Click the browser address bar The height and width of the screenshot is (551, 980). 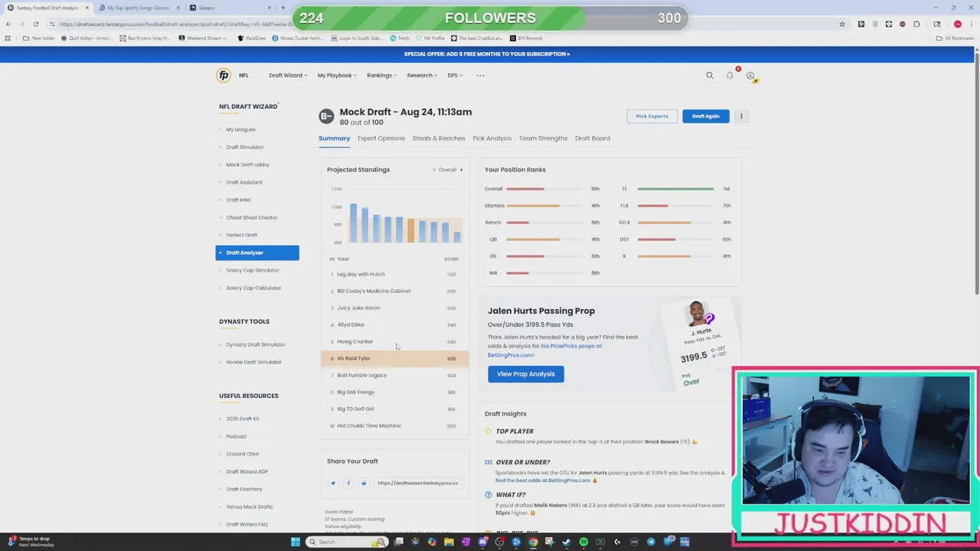[444, 24]
